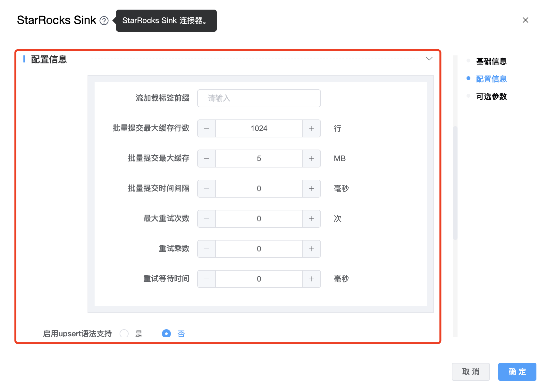Decrease 批量提交最大缓存行数 with minus button
547x392 pixels.
pos(206,128)
